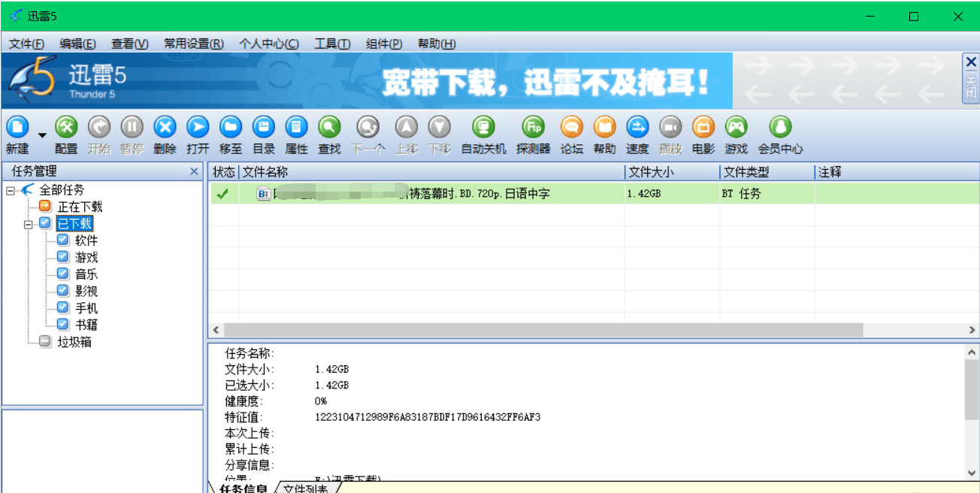Image resolution: width=980 pixels, height=493 pixels.
Task: Click the 新建 (New task) toolbar icon
Action: click(x=17, y=127)
